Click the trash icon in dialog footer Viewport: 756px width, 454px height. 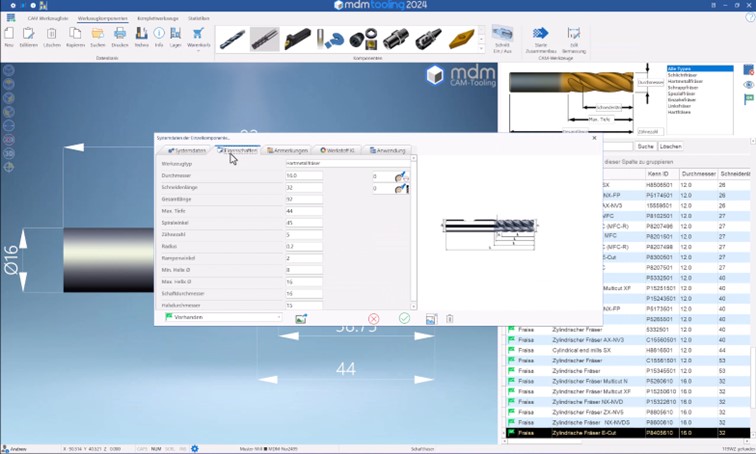tap(449, 319)
